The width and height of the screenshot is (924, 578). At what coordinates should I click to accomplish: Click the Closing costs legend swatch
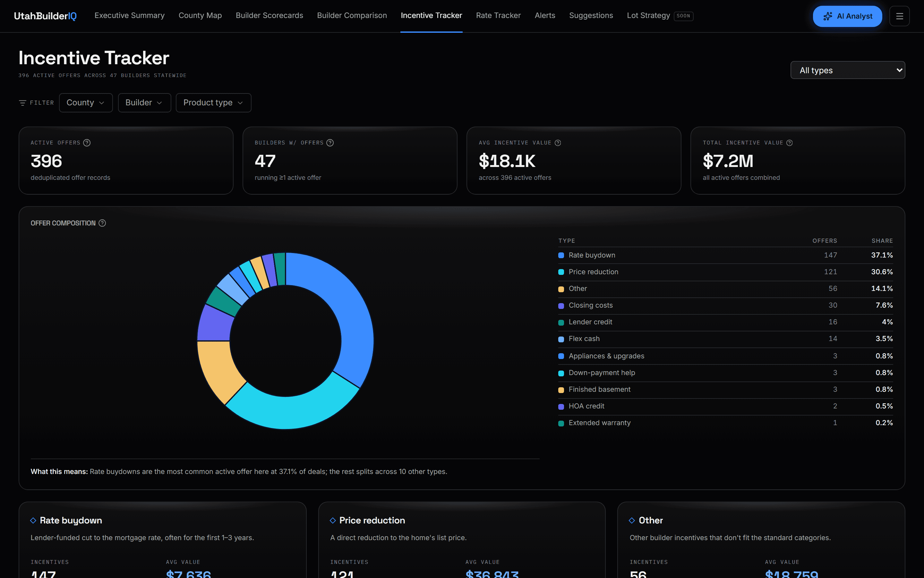(x=561, y=306)
